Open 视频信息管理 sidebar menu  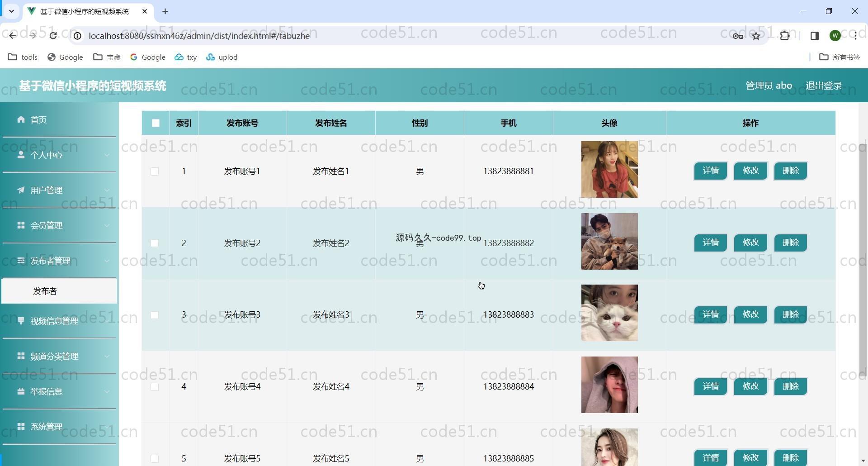click(59, 321)
